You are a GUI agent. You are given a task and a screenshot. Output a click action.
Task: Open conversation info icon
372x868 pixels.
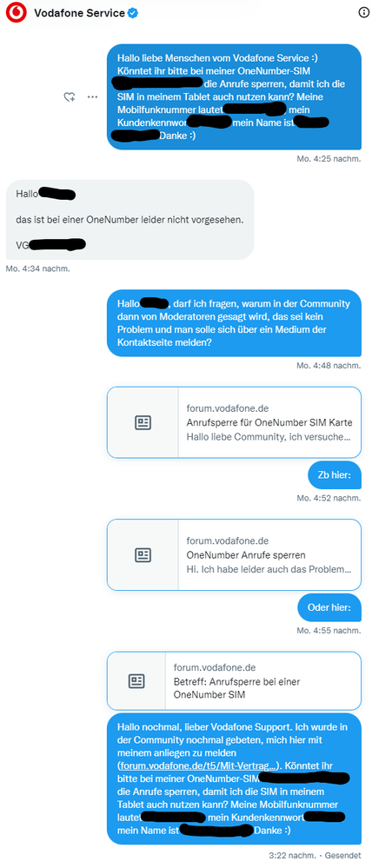tap(364, 13)
